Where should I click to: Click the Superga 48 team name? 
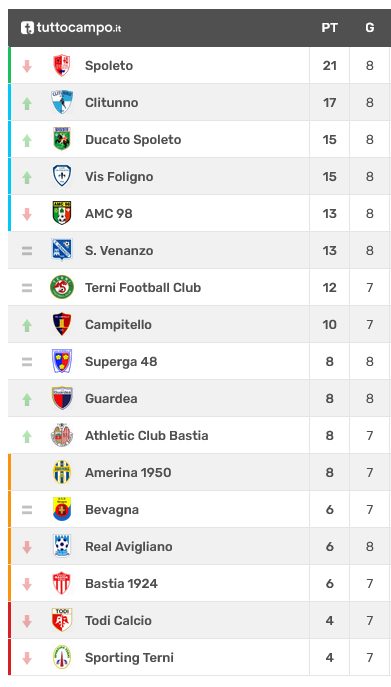coord(121,361)
